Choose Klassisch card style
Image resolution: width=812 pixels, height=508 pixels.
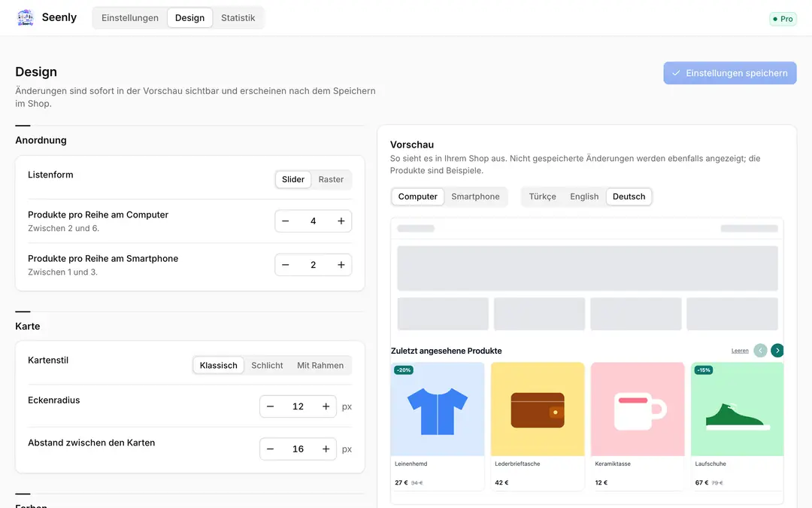tap(219, 366)
